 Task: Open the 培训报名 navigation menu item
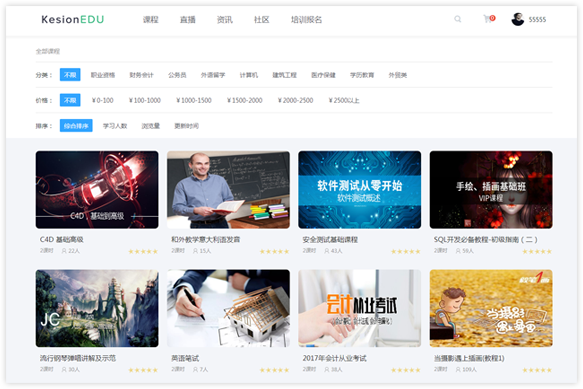(306, 20)
